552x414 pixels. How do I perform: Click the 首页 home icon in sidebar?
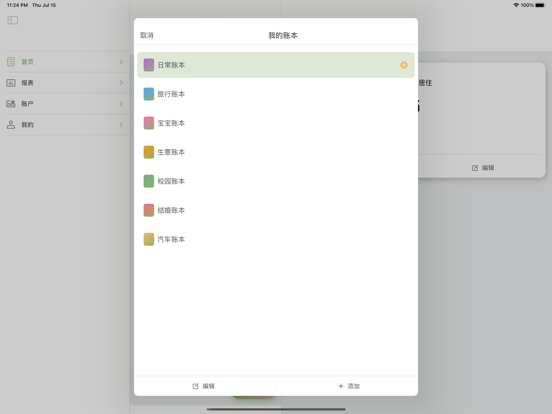point(11,62)
